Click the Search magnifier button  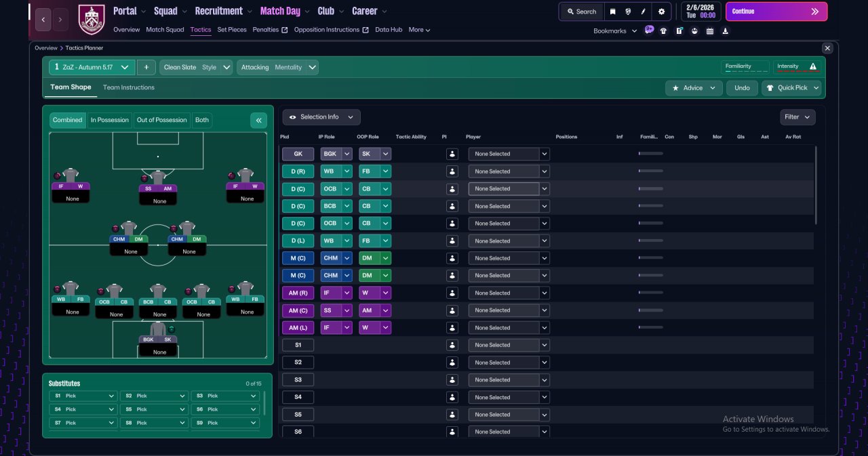click(581, 12)
